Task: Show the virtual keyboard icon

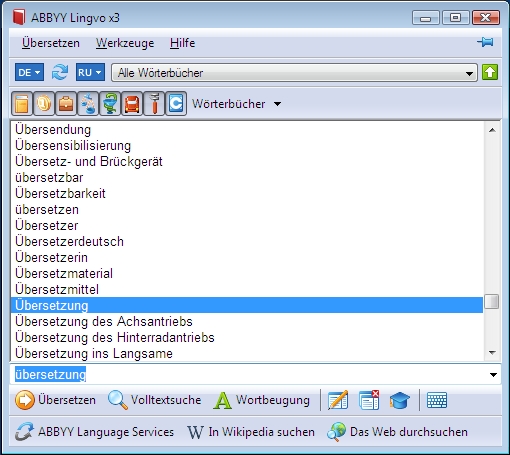Action: [x=437, y=400]
